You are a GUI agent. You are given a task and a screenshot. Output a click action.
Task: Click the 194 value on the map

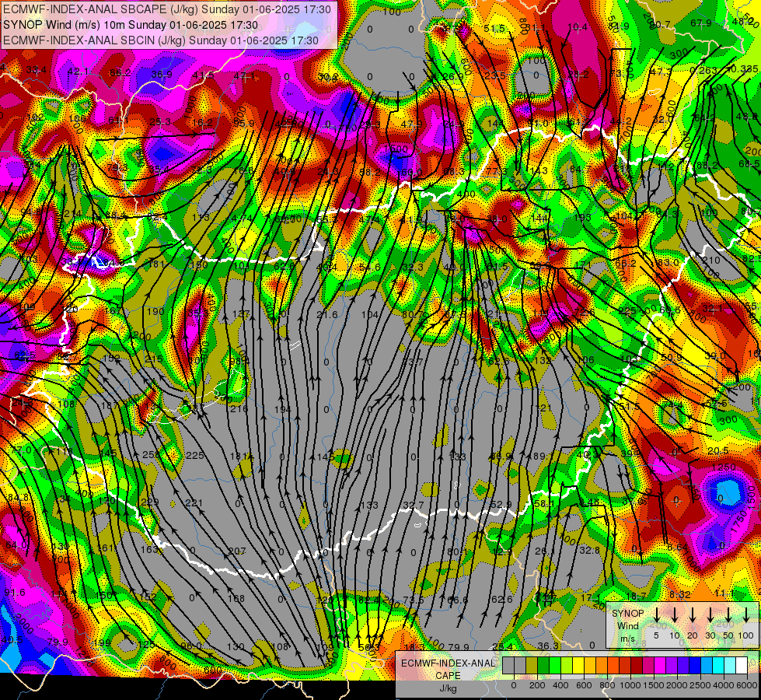(x=282, y=410)
